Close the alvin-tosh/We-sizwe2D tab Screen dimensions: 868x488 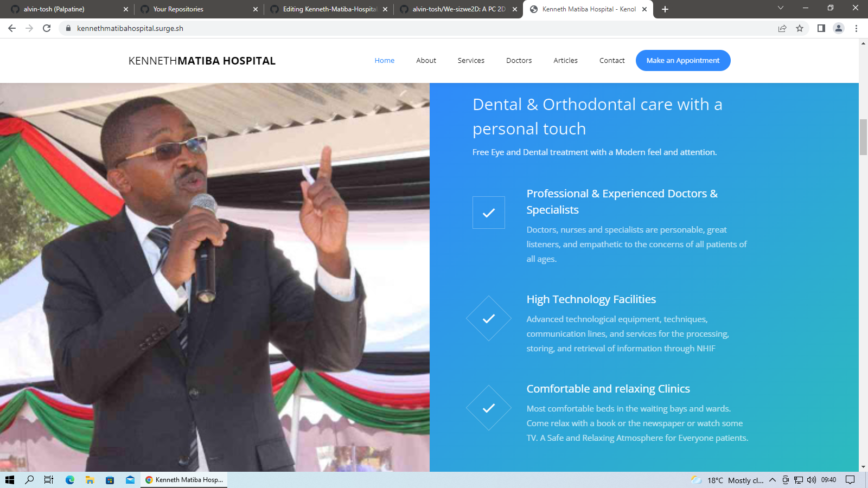[x=515, y=9]
